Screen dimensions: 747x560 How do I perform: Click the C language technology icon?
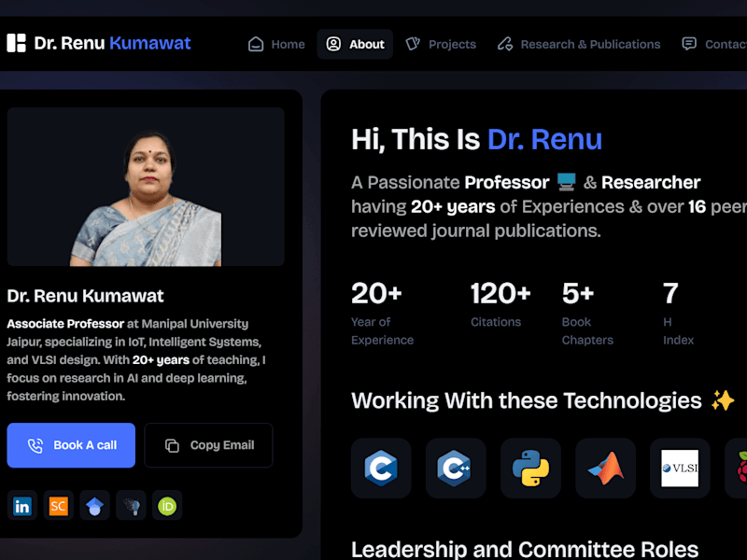point(381,469)
